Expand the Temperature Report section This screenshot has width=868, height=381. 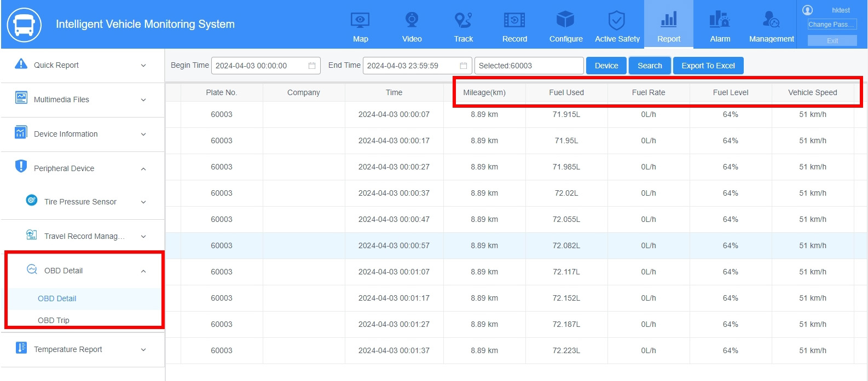click(x=143, y=350)
